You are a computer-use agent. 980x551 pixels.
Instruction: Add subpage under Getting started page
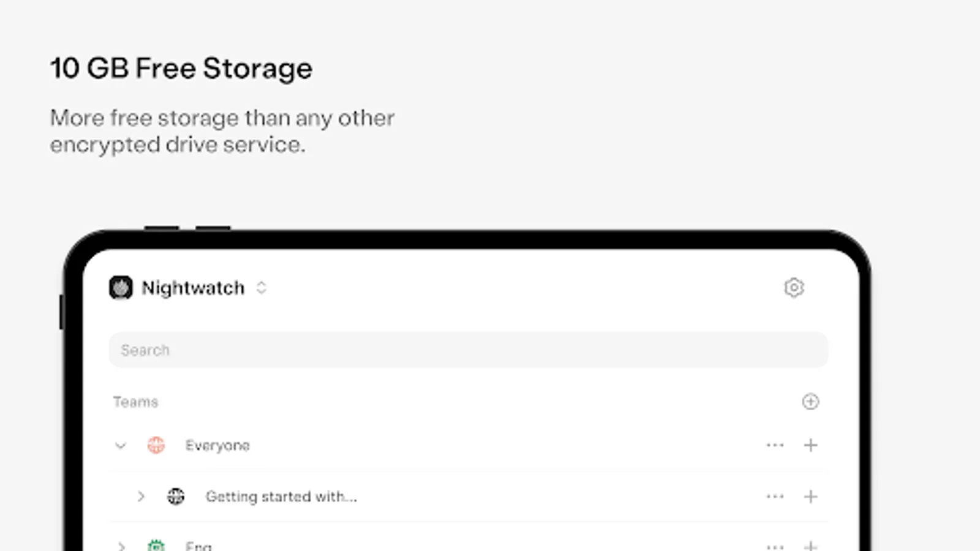pos(810,497)
